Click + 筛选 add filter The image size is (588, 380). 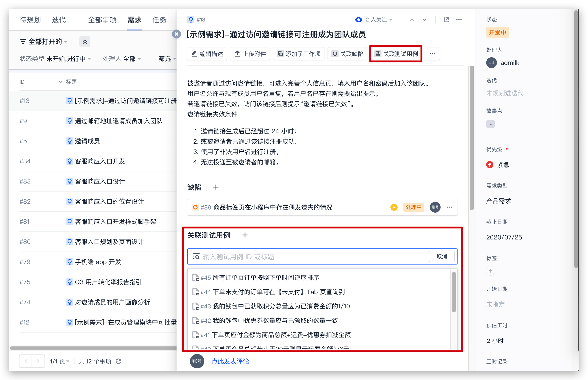pyautogui.click(x=164, y=59)
